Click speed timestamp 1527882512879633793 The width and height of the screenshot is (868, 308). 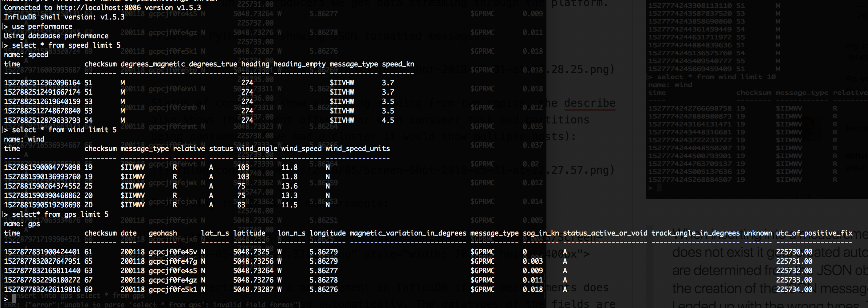point(42,120)
